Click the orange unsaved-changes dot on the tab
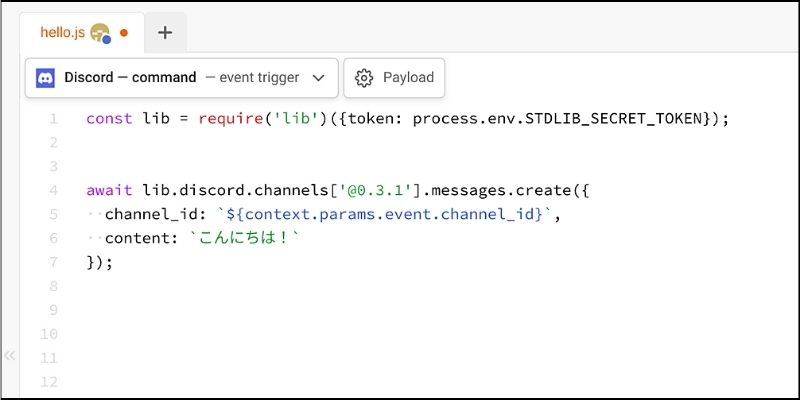800x400 pixels. [x=123, y=33]
